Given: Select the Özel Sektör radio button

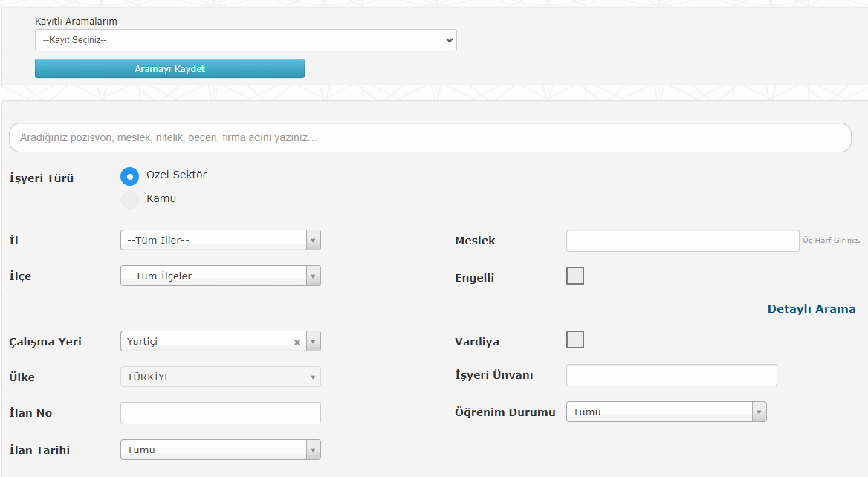Looking at the screenshot, I should [x=129, y=176].
